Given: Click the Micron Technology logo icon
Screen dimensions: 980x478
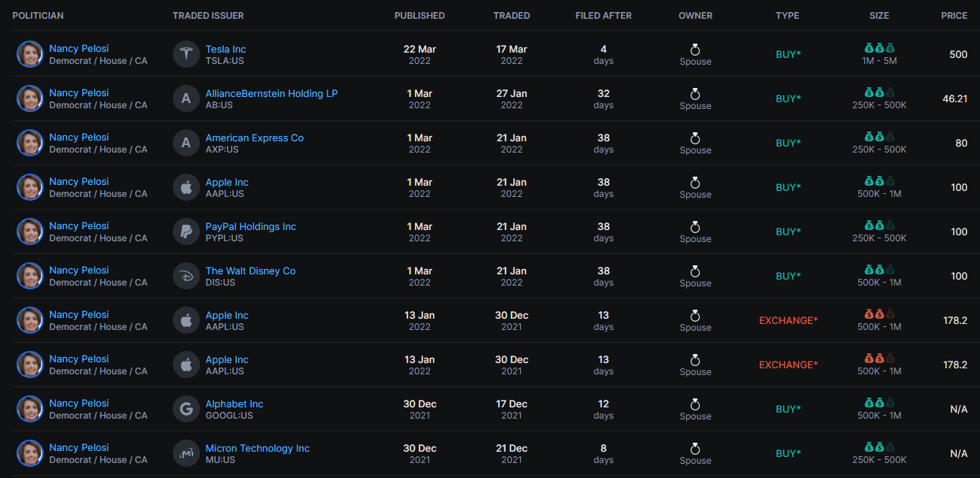Looking at the screenshot, I should (186, 453).
